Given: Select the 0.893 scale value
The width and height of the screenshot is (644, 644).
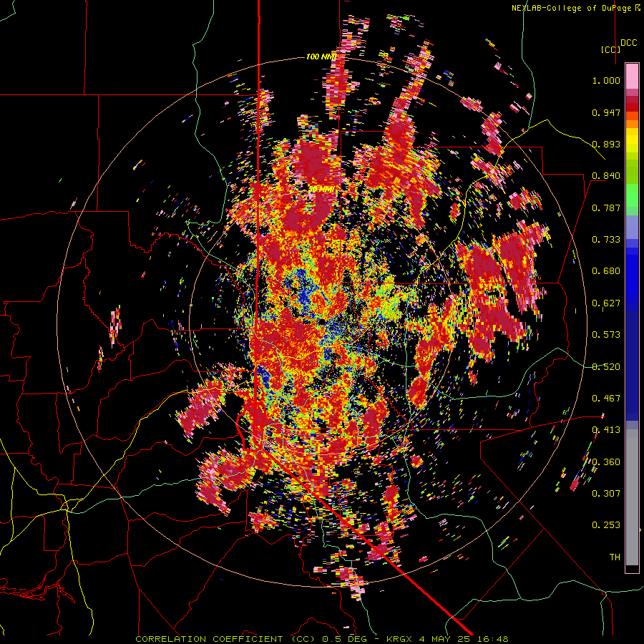Looking at the screenshot, I should tap(606, 144).
